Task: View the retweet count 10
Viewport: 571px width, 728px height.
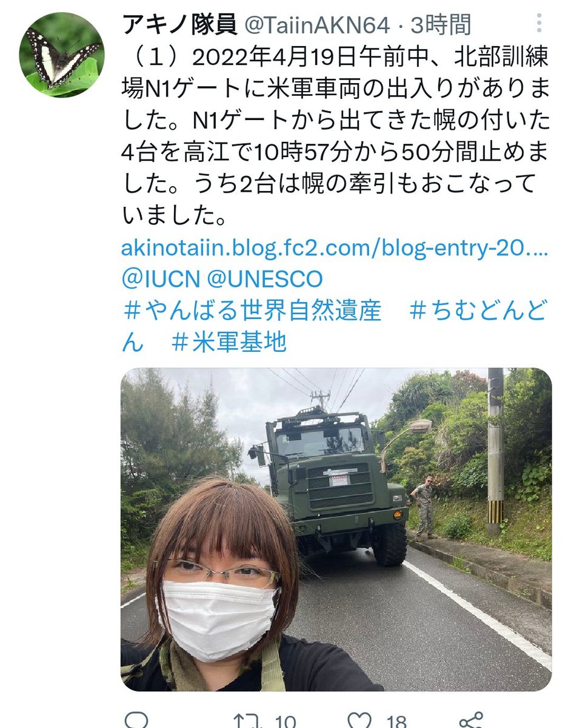Action: click(285, 722)
